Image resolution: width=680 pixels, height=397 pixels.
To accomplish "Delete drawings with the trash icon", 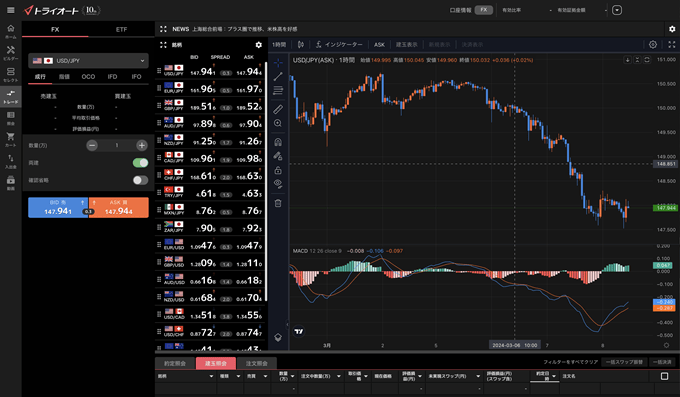I will pos(278,203).
